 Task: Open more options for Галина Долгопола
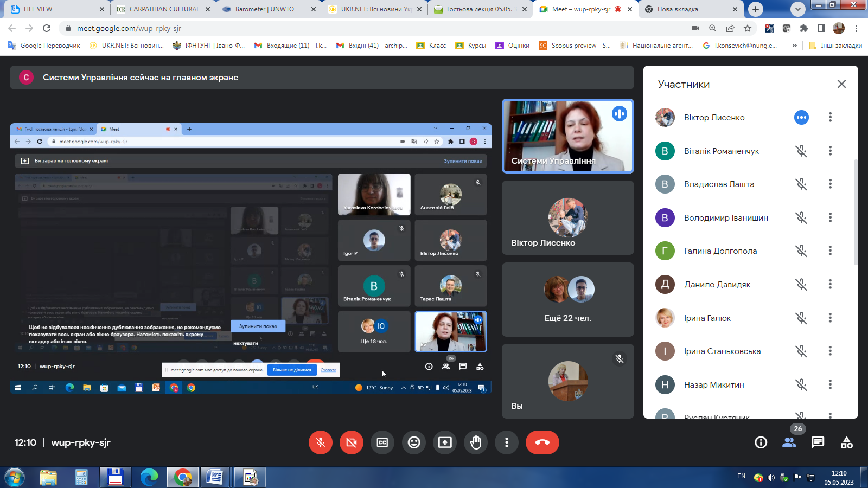click(x=830, y=251)
